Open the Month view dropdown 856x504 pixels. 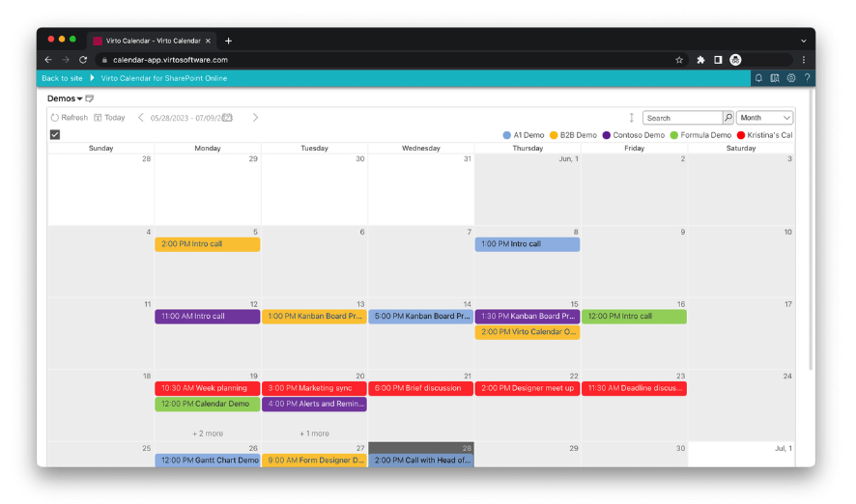pos(764,117)
